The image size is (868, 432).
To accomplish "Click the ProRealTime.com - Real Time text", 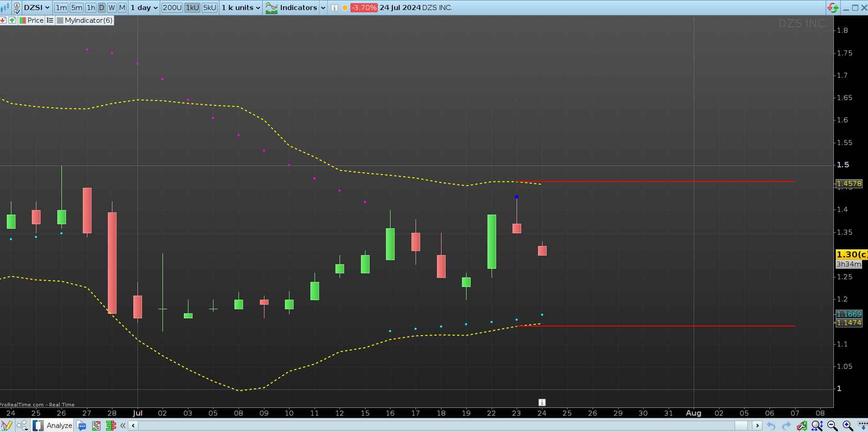I will pyautogui.click(x=37, y=405).
